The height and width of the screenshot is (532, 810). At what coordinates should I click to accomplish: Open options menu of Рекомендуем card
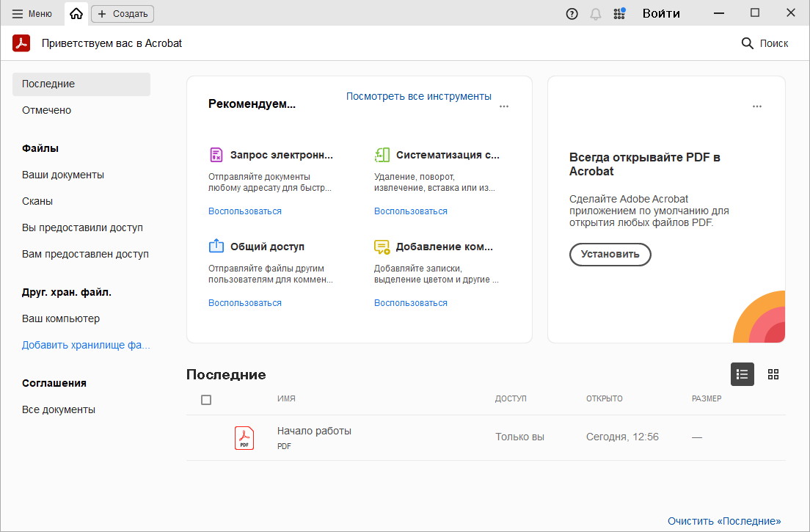504,106
